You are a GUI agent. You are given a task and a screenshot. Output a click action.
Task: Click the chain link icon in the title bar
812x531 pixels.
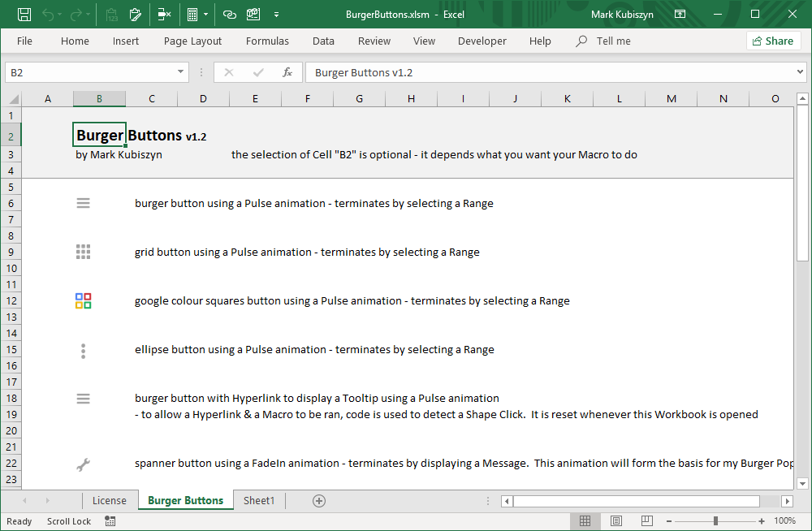point(230,15)
